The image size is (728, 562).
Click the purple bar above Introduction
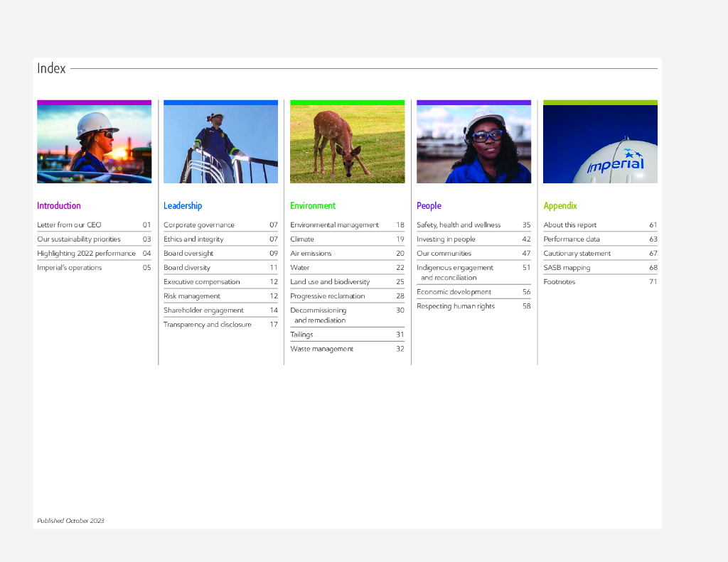pos(94,102)
